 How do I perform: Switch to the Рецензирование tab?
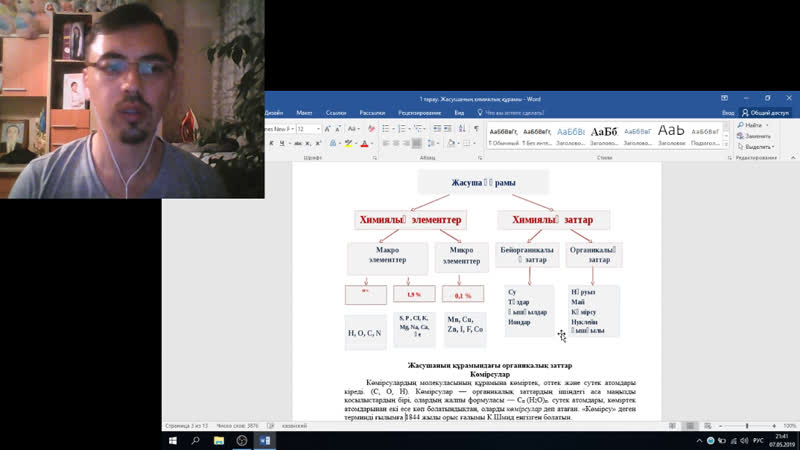pyautogui.click(x=419, y=113)
